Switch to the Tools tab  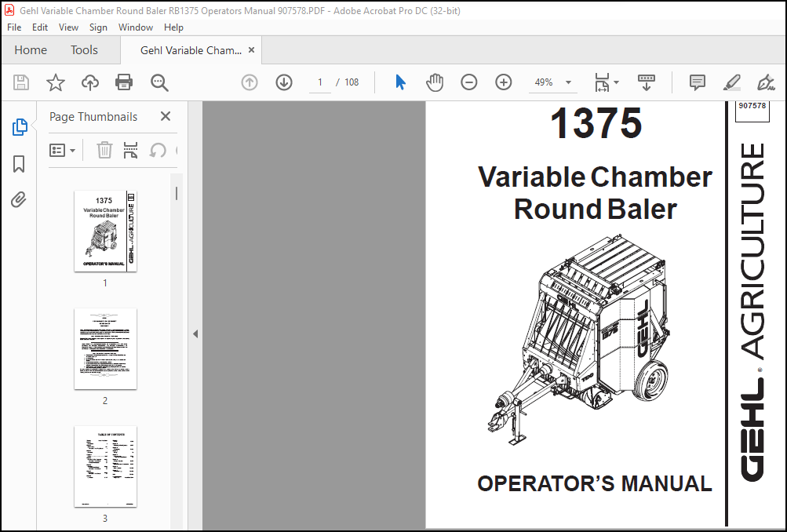coord(84,49)
